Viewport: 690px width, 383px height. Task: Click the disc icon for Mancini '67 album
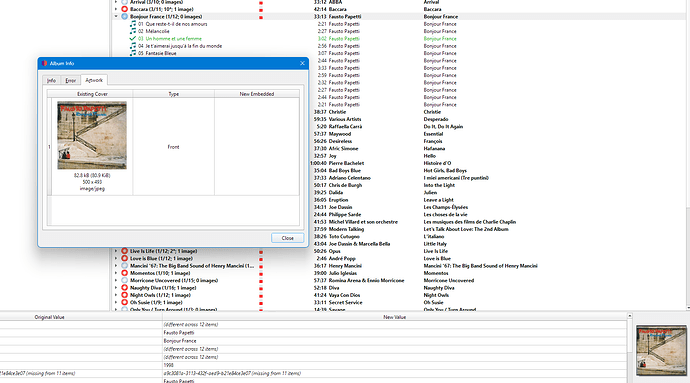pos(125,266)
